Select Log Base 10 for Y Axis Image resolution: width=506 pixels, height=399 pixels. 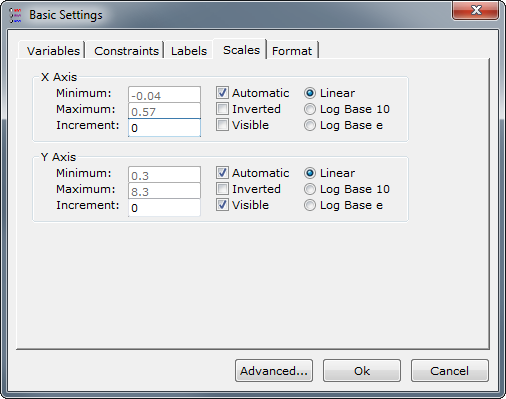tap(310, 189)
